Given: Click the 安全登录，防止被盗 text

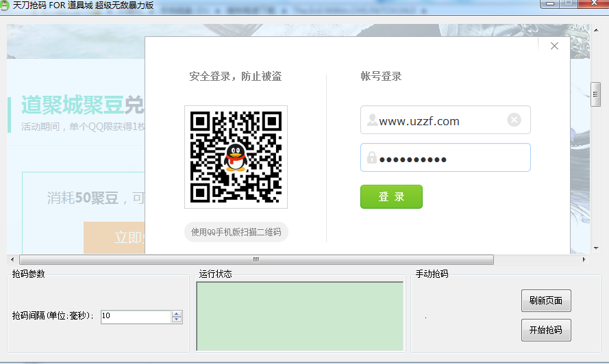Looking at the screenshot, I should coord(236,76).
